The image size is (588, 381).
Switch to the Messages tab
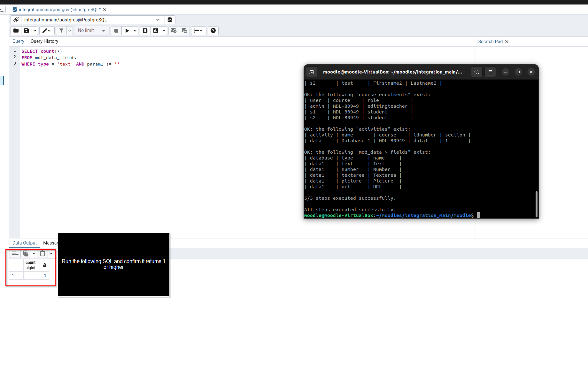(x=50, y=243)
